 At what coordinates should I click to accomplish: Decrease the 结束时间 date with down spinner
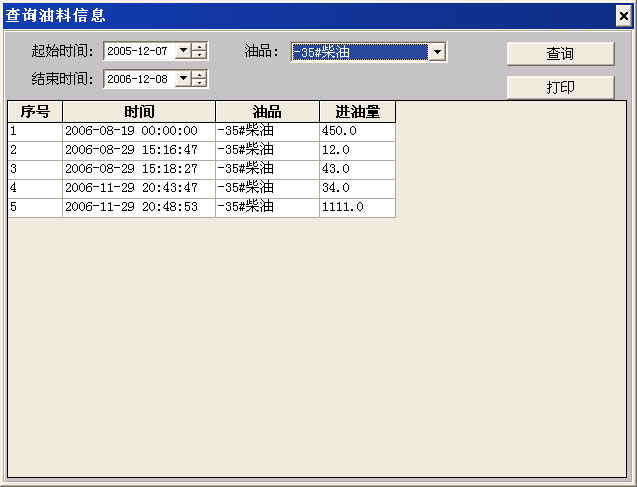[x=200, y=83]
